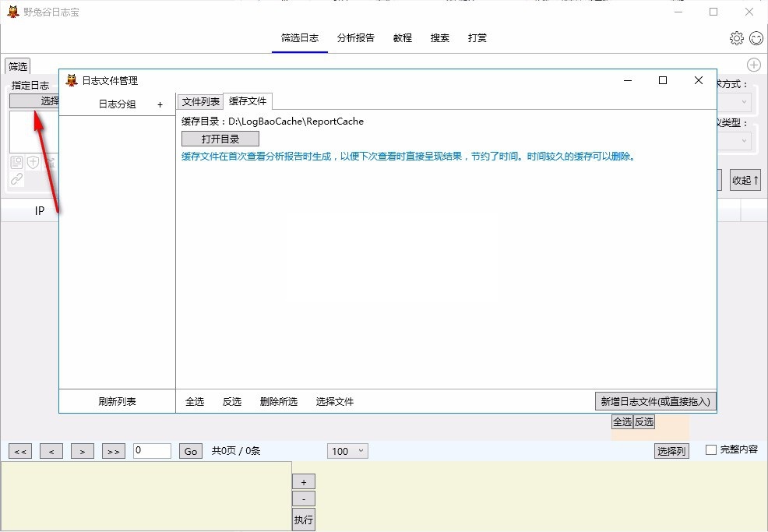Click 刷新列表 button
Viewport: 768px width, 532px height.
(117, 401)
